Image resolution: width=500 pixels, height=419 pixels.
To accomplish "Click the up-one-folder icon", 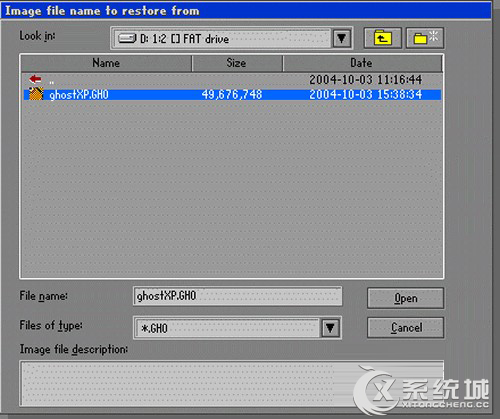I will [x=382, y=38].
